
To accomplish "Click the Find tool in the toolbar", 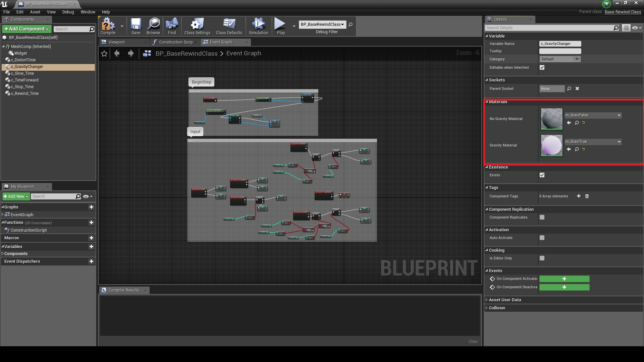I will pyautogui.click(x=172, y=26).
